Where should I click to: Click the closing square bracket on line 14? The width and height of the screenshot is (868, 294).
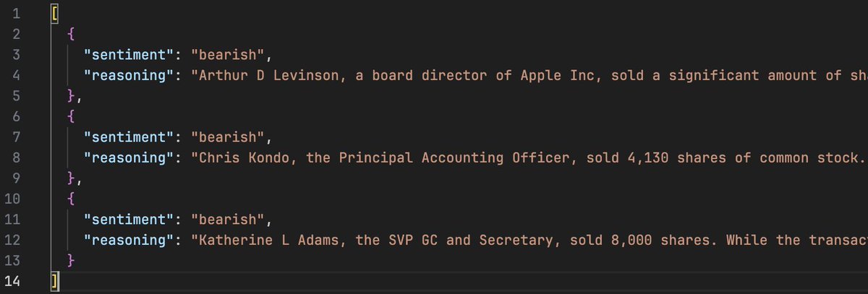(x=54, y=280)
